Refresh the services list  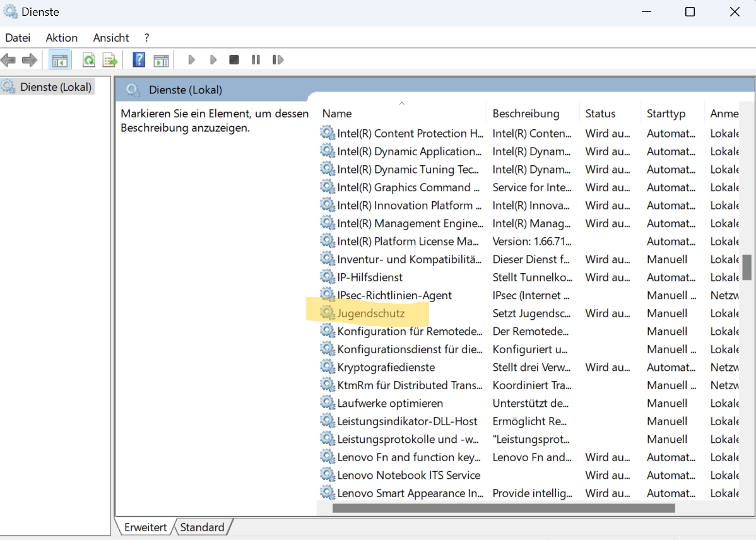(x=88, y=59)
